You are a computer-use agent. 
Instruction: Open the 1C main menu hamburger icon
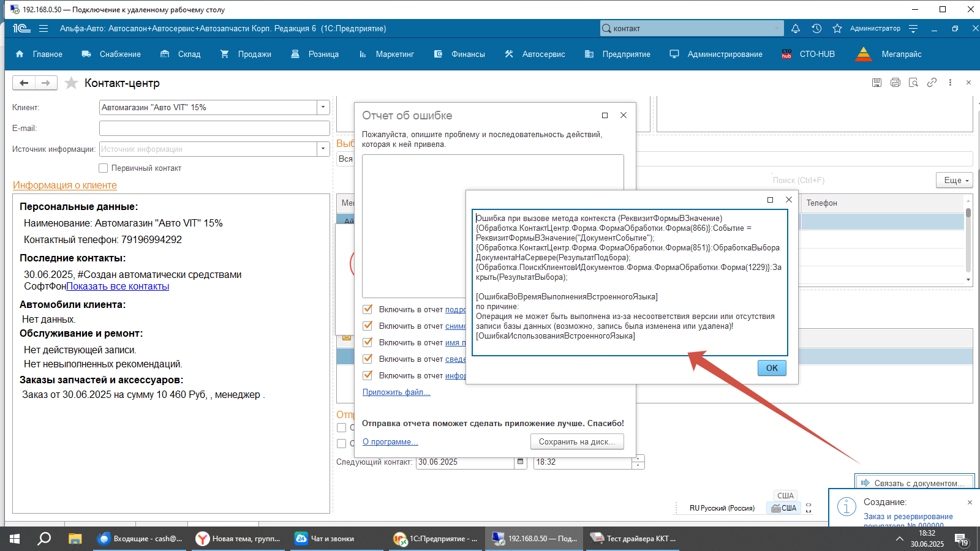tap(43, 28)
